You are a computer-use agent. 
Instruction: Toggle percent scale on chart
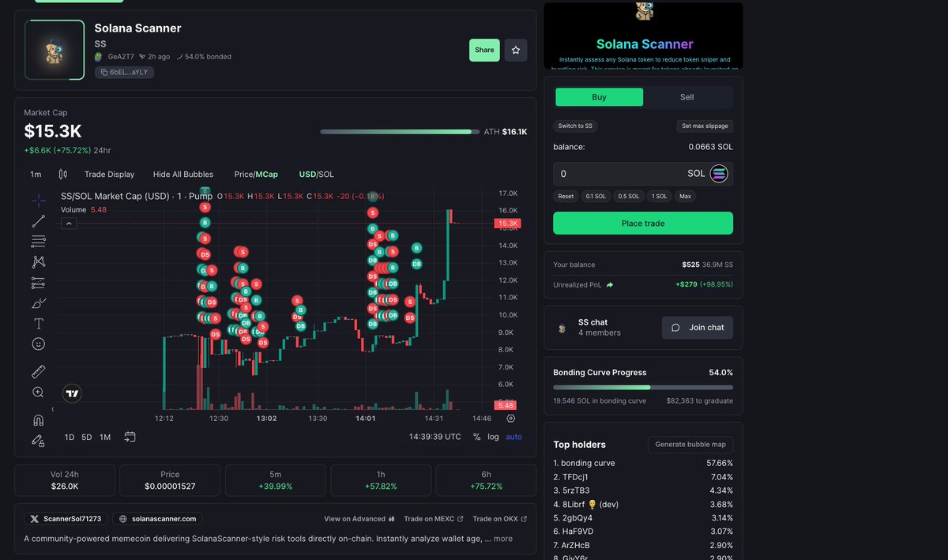(477, 437)
